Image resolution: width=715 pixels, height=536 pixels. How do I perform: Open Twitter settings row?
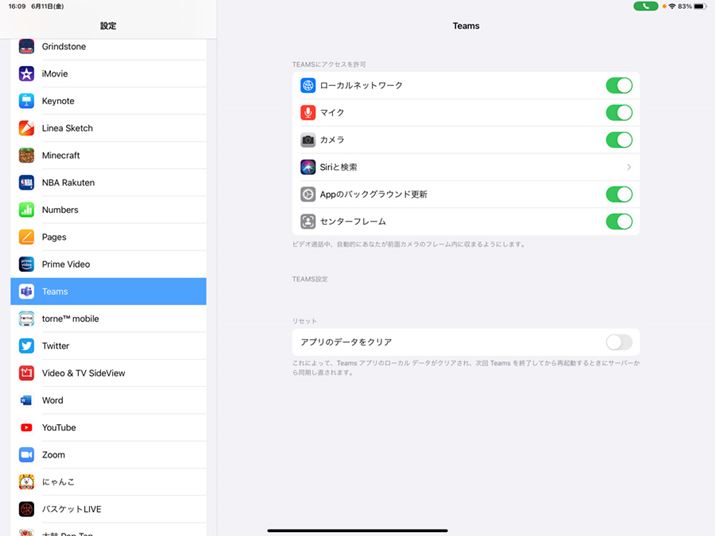pos(109,346)
